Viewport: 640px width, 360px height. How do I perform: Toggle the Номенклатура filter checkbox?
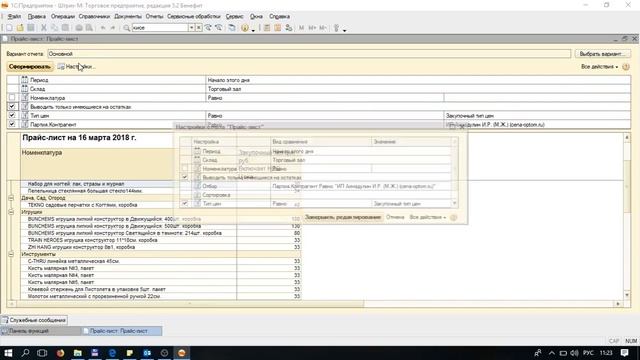(12, 98)
